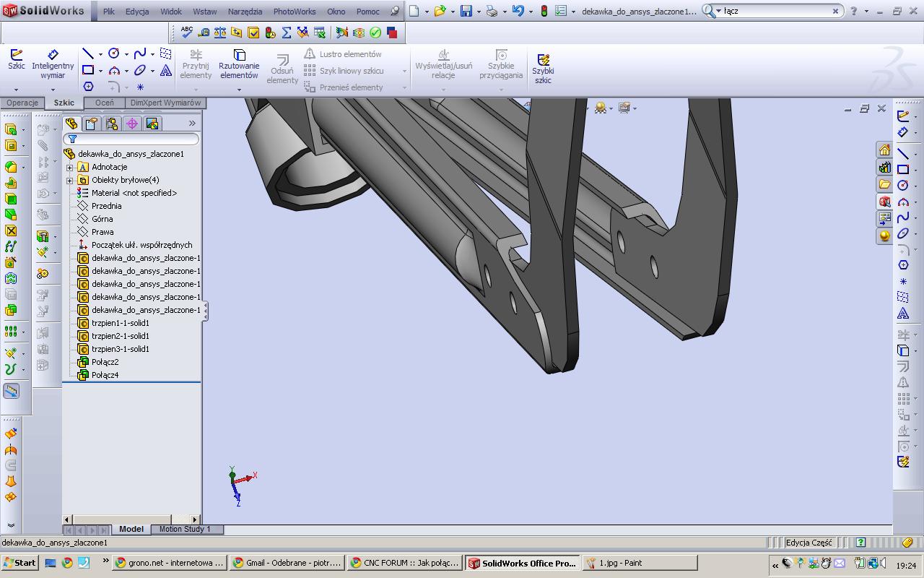The height and width of the screenshot is (578, 924).
Task: Click the green checkmark Check tool
Action: (375, 33)
